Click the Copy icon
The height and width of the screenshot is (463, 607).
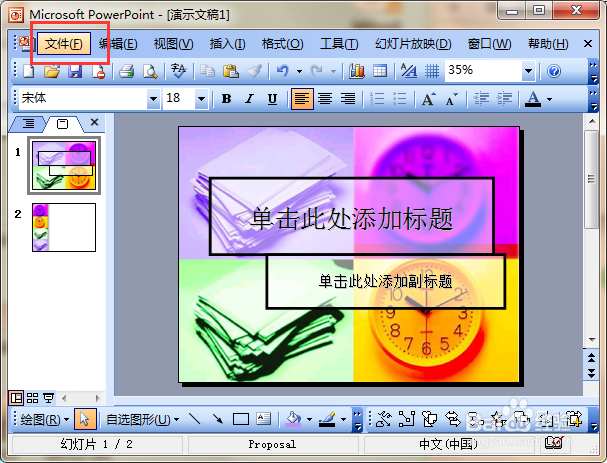coord(207,71)
